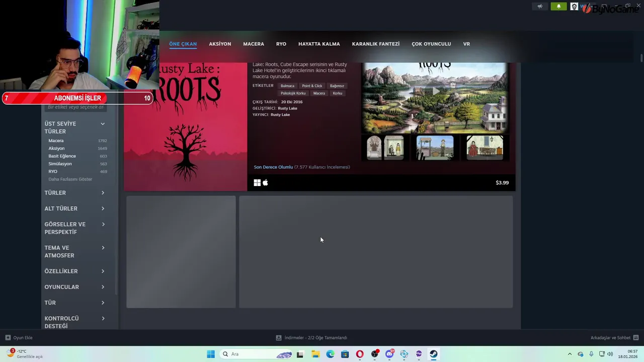Open the green notifications bell

click(x=558, y=7)
